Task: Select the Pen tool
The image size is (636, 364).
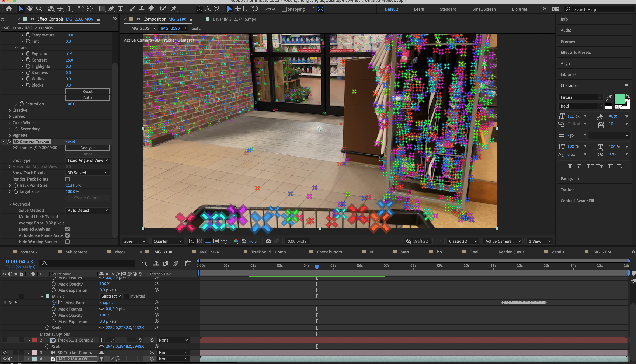Action: [111, 9]
